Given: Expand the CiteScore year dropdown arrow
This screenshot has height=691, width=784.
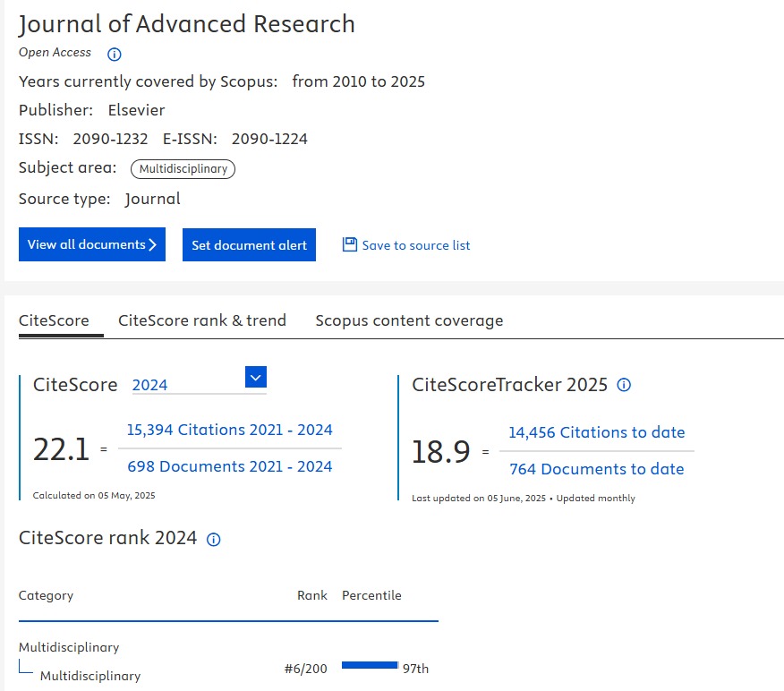Looking at the screenshot, I should [256, 378].
